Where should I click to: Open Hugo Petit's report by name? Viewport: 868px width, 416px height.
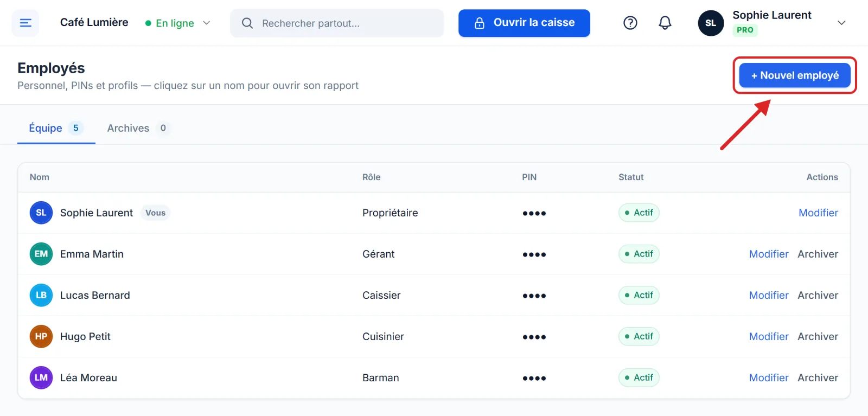coord(85,336)
